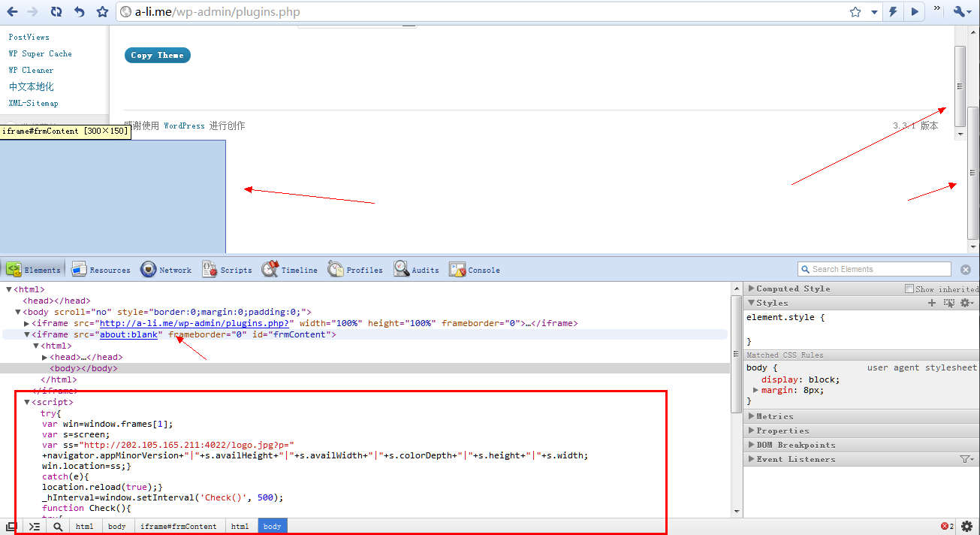Collapse the frmContent iframe node
980x535 pixels.
point(27,334)
